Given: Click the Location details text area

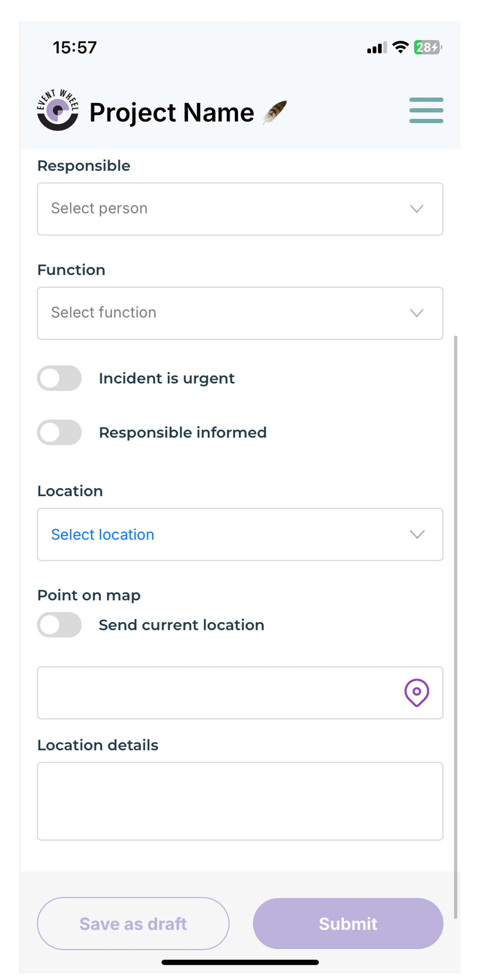Looking at the screenshot, I should [240, 801].
